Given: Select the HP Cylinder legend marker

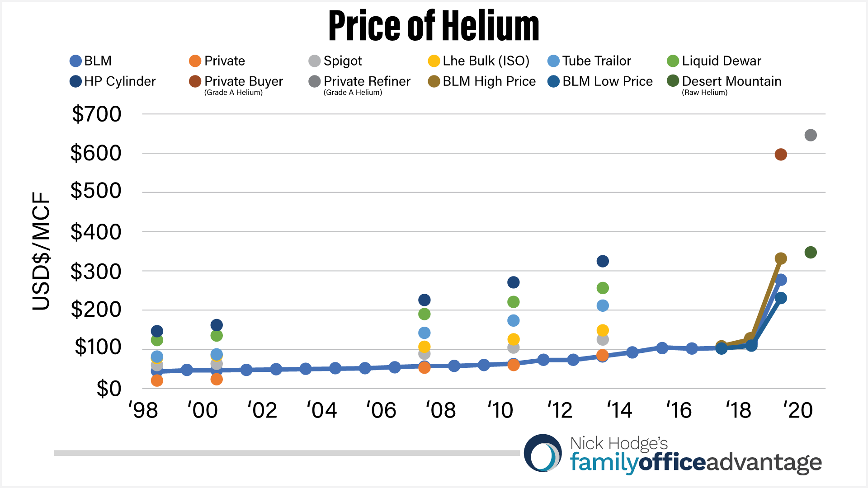Looking at the screenshot, I should click(x=75, y=81).
